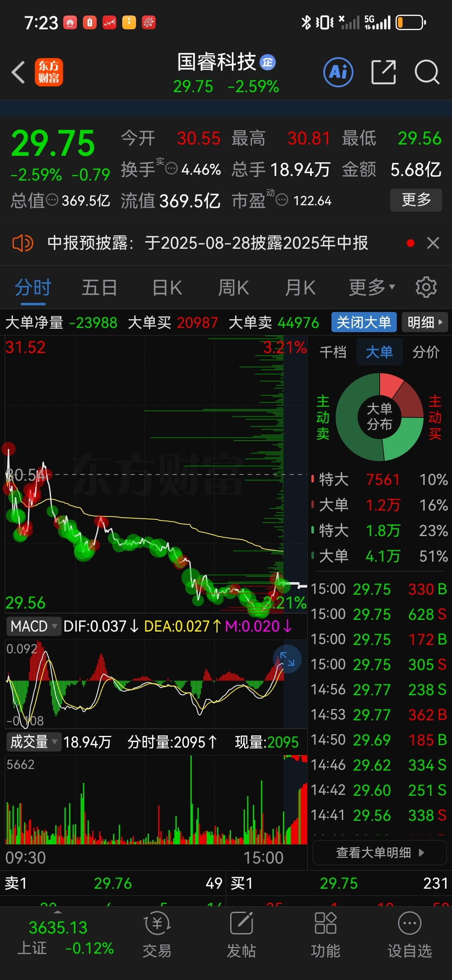Image resolution: width=452 pixels, height=980 pixels.
Task: Tap the info icon next to 换手
Action: [171, 169]
